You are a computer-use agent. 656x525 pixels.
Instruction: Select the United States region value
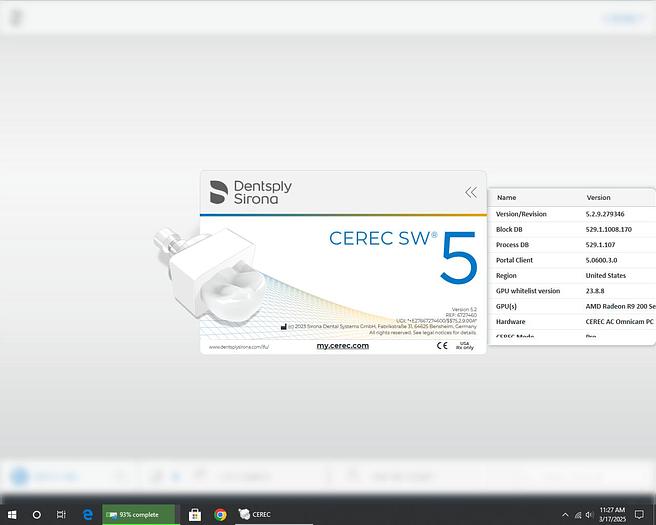tap(605, 275)
